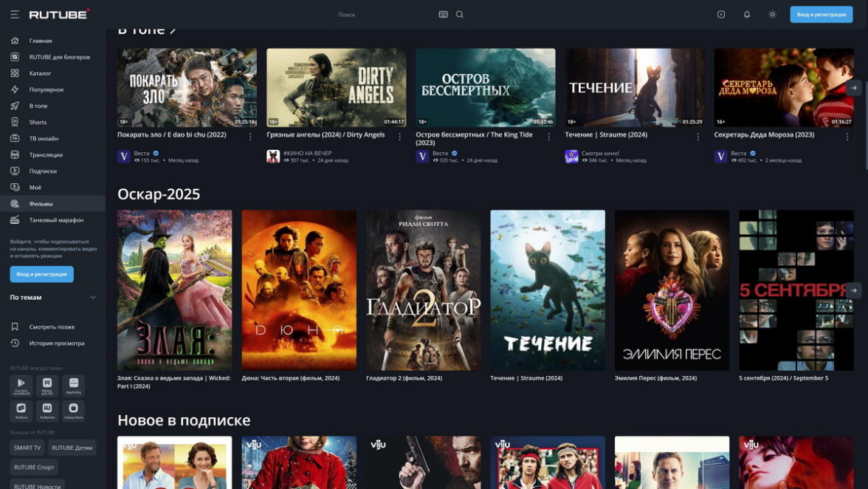The width and height of the screenshot is (868, 489).
Task: Click the AppGallery store icon
Action: coord(74,386)
